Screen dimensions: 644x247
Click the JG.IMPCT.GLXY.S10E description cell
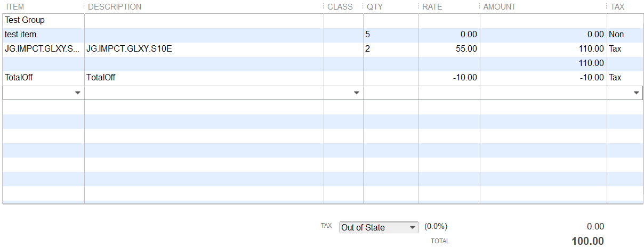tap(204, 49)
